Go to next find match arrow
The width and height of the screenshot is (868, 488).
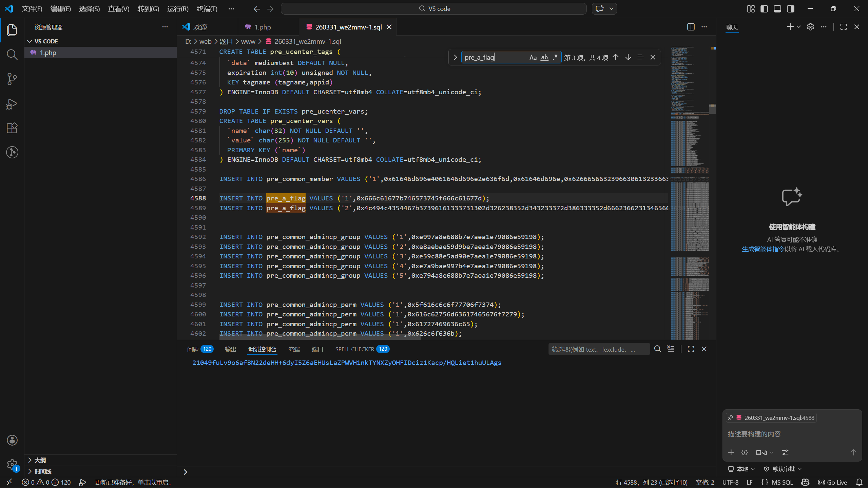click(x=628, y=57)
